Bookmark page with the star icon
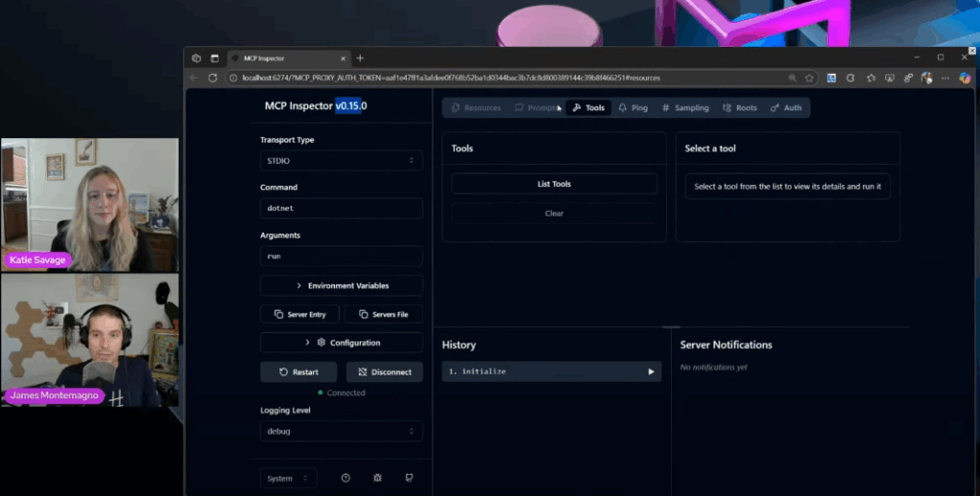Screen dimensions: 980x496 tap(810, 78)
